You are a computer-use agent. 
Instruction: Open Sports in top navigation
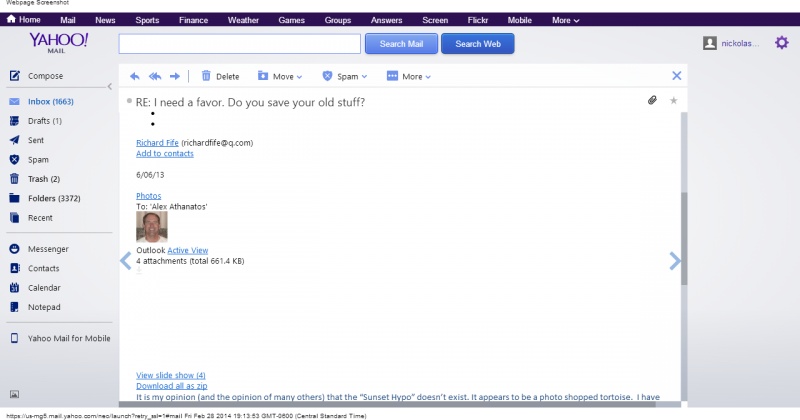click(x=147, y=20)
